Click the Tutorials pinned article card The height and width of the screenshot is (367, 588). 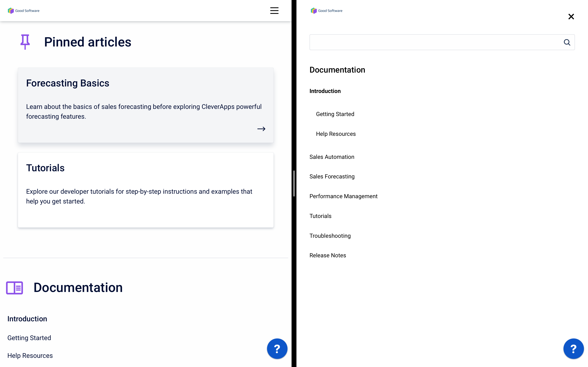[146, 189]
